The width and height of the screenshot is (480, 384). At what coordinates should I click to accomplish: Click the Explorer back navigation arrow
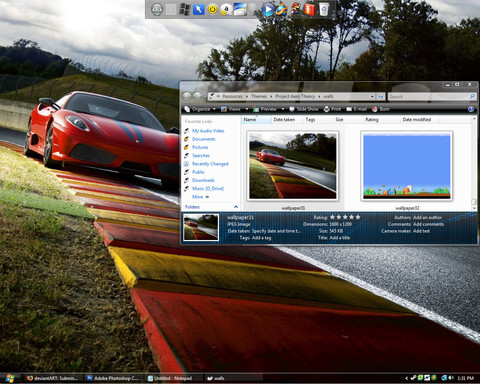point(187,96)
